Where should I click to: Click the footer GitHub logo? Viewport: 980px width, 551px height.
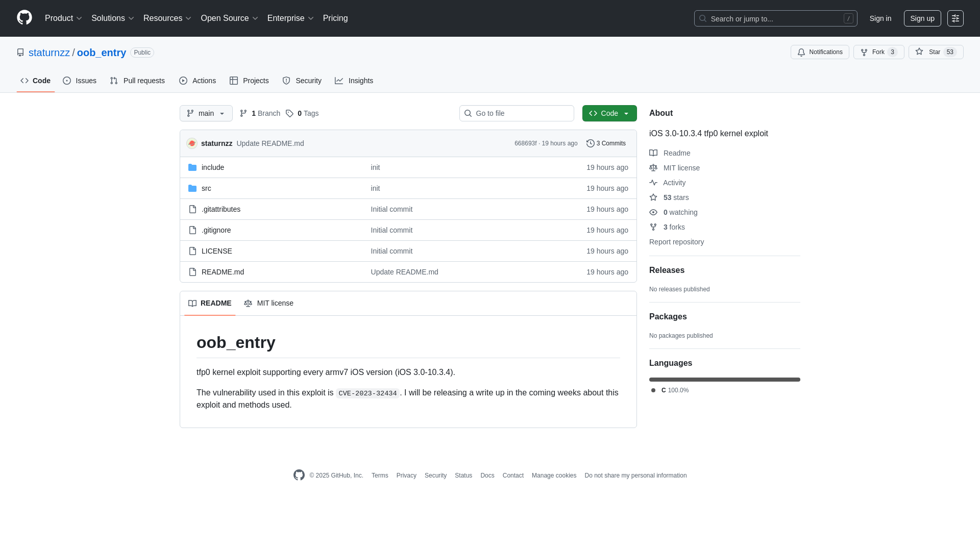point(299,475)
